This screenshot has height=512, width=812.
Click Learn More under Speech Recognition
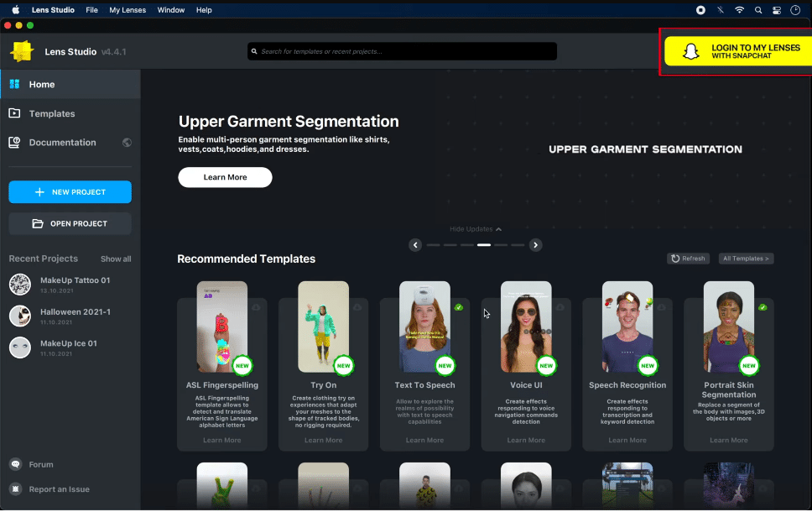(x=627, y=440)
